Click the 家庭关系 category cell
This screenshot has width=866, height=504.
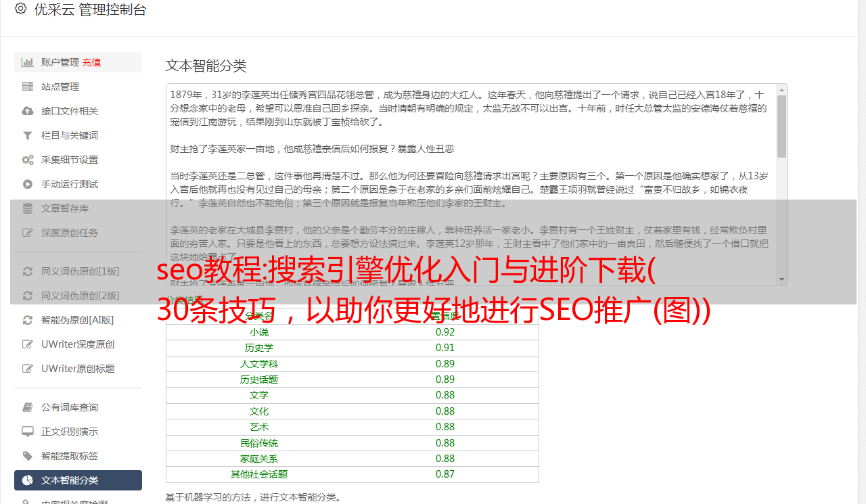click(259, 459)
